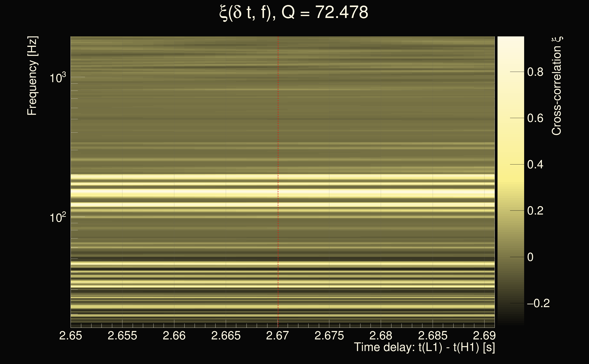Click the 2.65 time delay axis label
Screen dimensions: 589x364
tap(71, 336)
